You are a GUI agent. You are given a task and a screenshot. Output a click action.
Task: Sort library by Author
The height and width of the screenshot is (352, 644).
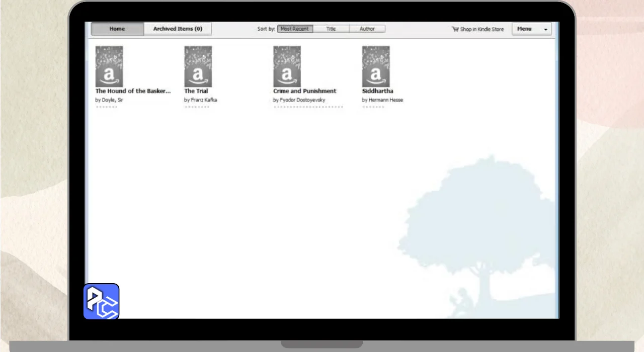[367, 29]
